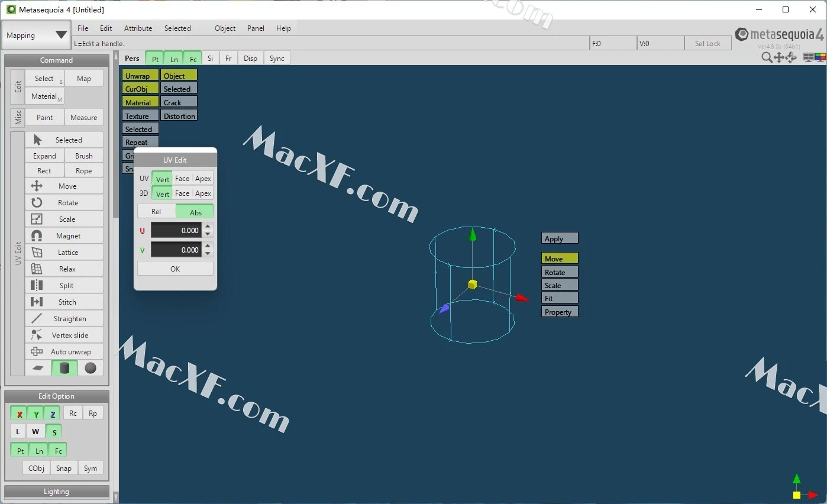Open the Object menu
The height and width of the screenshot is (504, 827).
pos(225,28)
